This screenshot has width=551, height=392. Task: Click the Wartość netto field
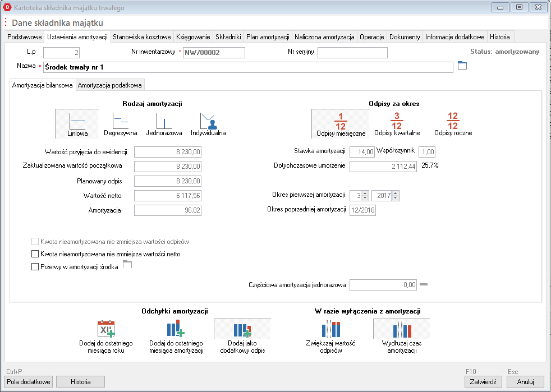(x=168, y=196)
